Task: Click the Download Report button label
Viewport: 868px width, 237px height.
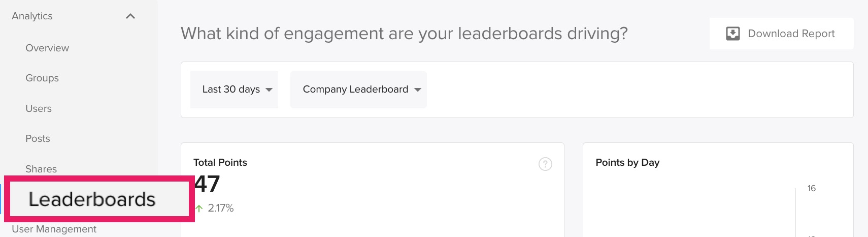Action: [791, 34]
